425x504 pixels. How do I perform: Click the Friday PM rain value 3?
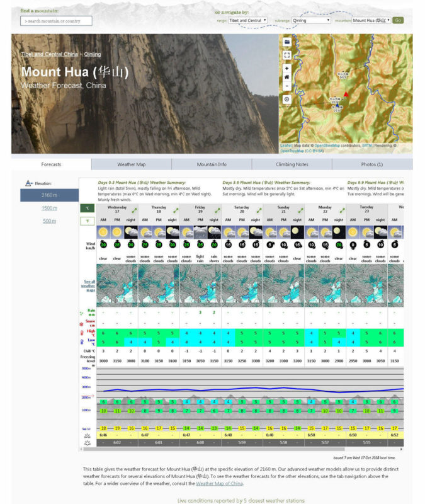200,312
